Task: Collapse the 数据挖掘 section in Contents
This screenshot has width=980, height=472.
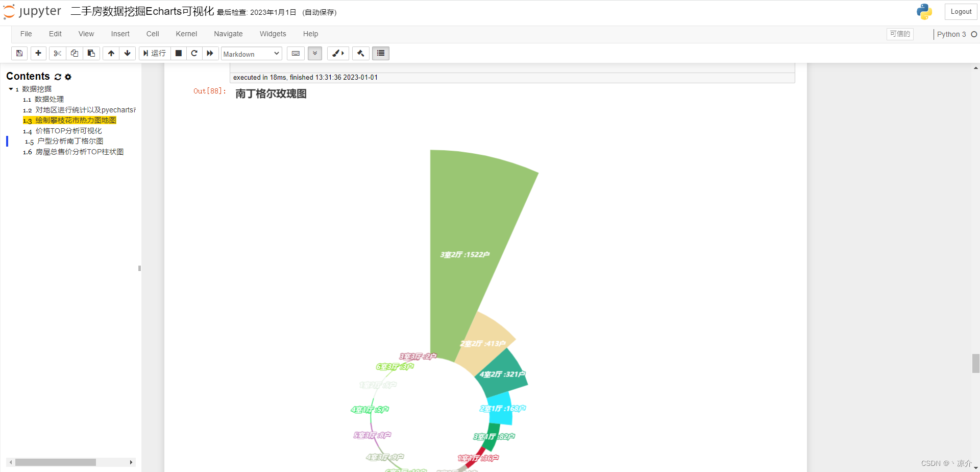Action: (11, 89)
